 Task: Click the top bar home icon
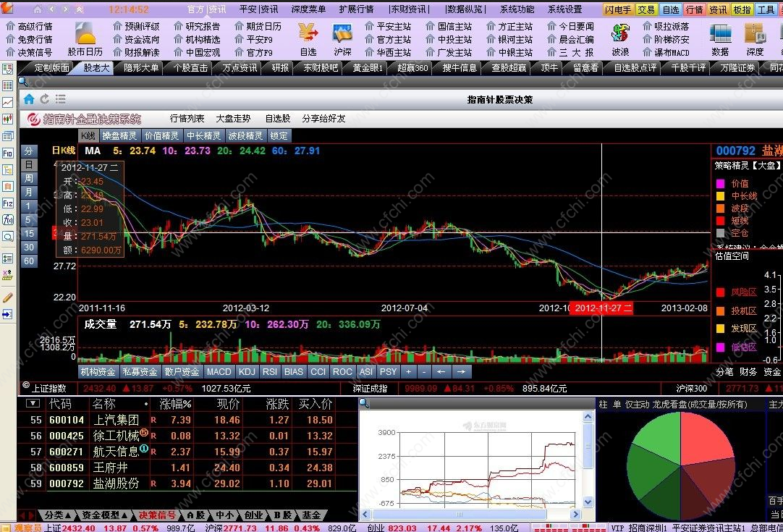38,9
